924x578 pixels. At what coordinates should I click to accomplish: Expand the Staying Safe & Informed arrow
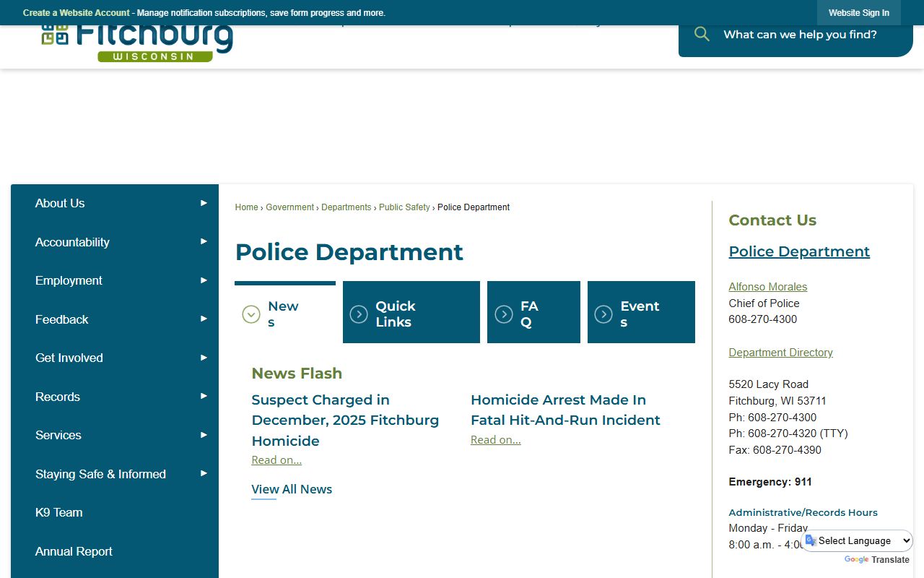click(x=204, y=474)
